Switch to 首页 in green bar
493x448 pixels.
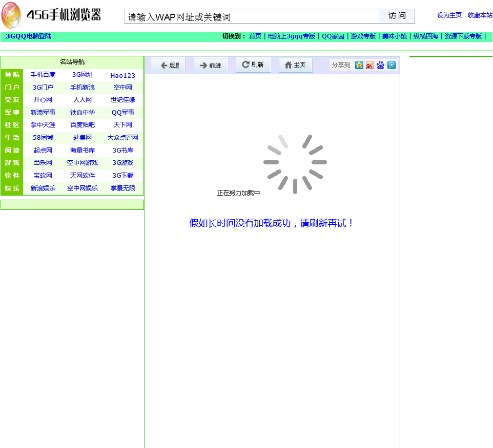coord(255,36)
